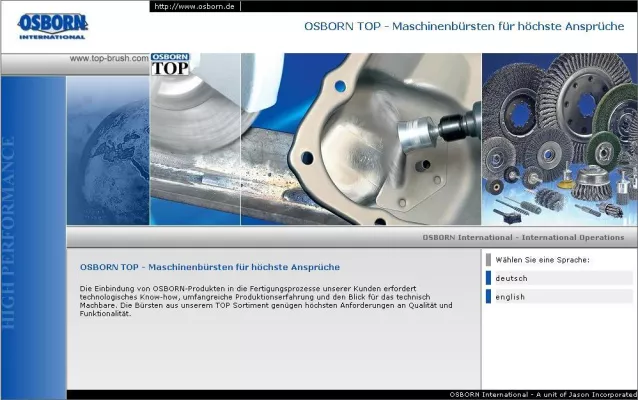Viewport: 638px width, 400px height.
Task: Select deutsch as the site language
Action: [x=511, y=278]
